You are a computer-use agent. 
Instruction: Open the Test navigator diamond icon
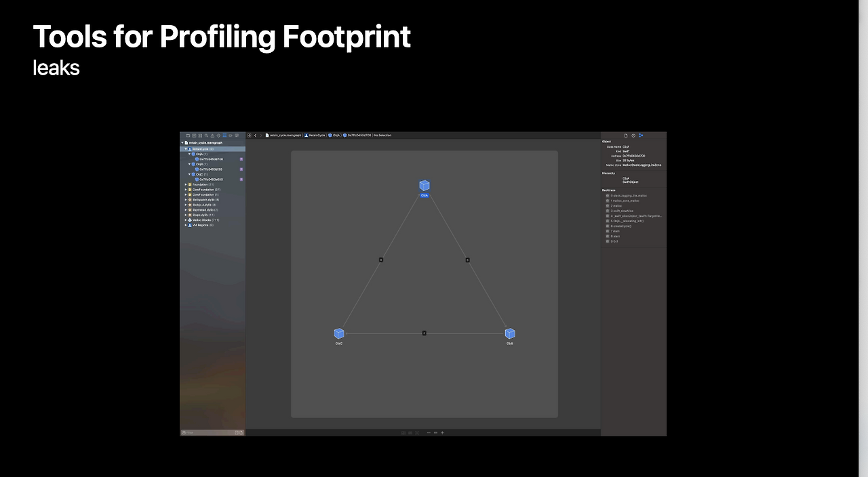[x=218, y=136]
